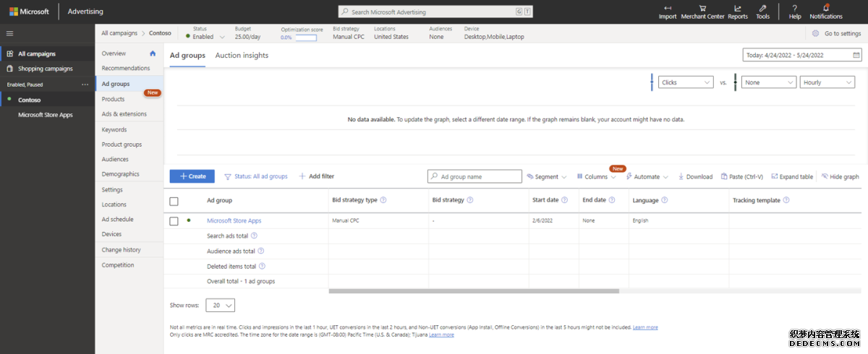Click the help icon beside Deleted items total
The image size is (868, 354).
point(262,266)
